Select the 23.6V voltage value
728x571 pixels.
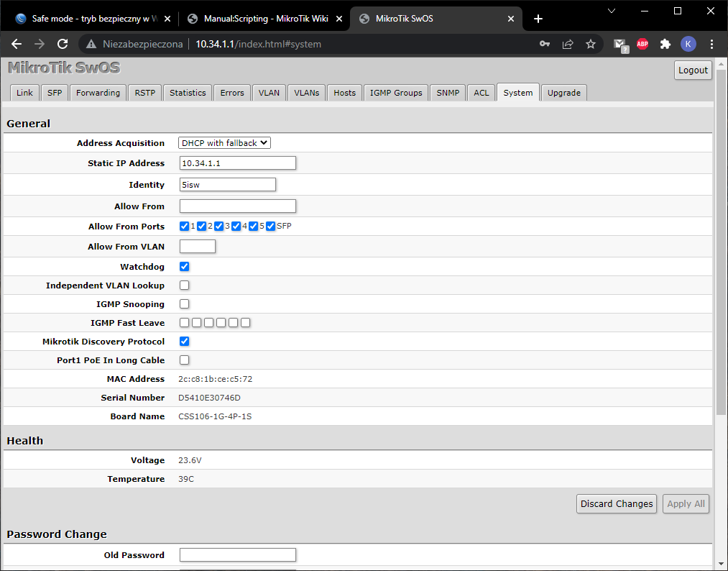tap(190, 460)
